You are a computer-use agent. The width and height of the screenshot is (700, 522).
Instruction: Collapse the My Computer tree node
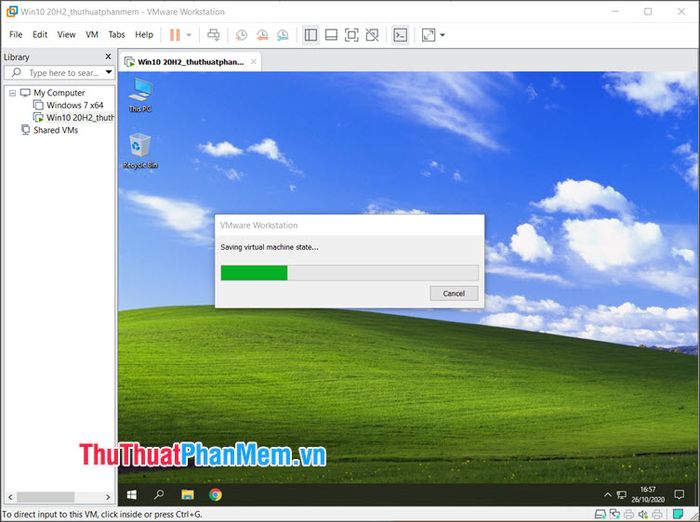pyautogui.click(x=12, y=93)
